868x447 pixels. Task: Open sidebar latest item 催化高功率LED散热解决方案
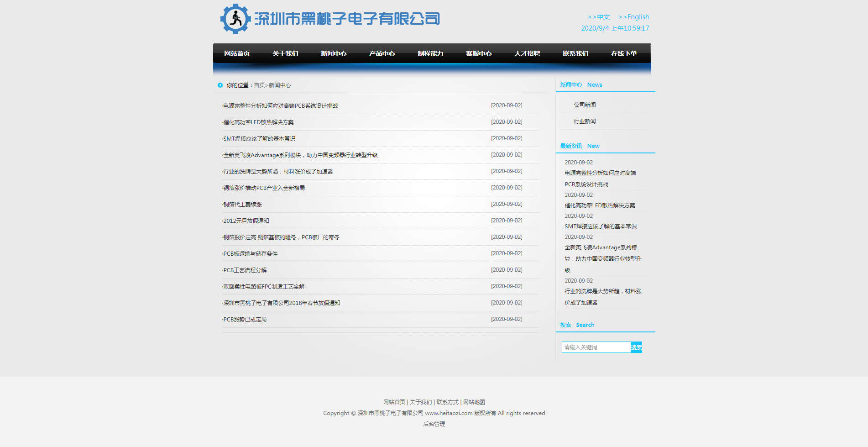click(x=600, y=205)
